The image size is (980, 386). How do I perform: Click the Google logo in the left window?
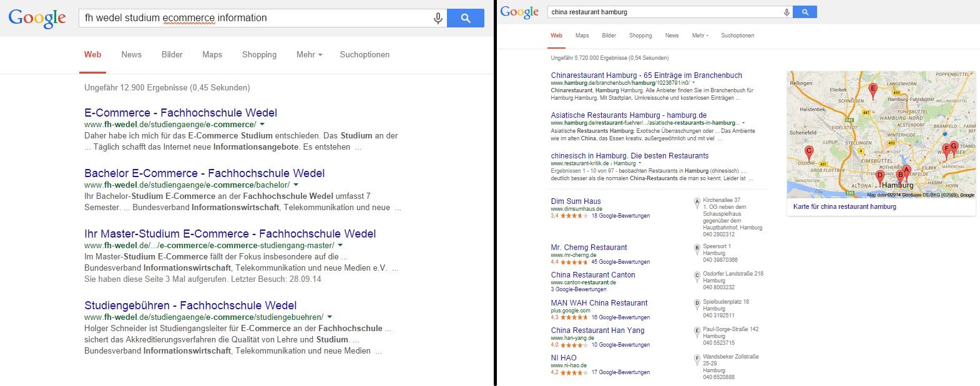point(37,18)
